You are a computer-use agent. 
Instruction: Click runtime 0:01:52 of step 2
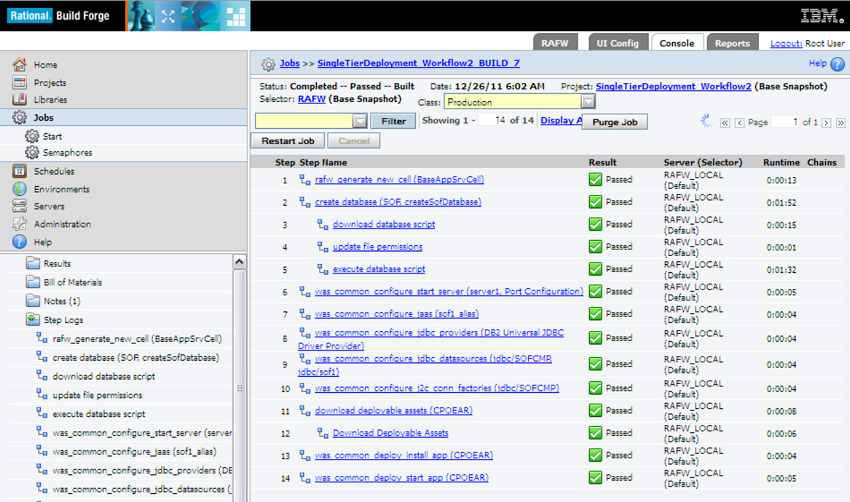point(781,203)
